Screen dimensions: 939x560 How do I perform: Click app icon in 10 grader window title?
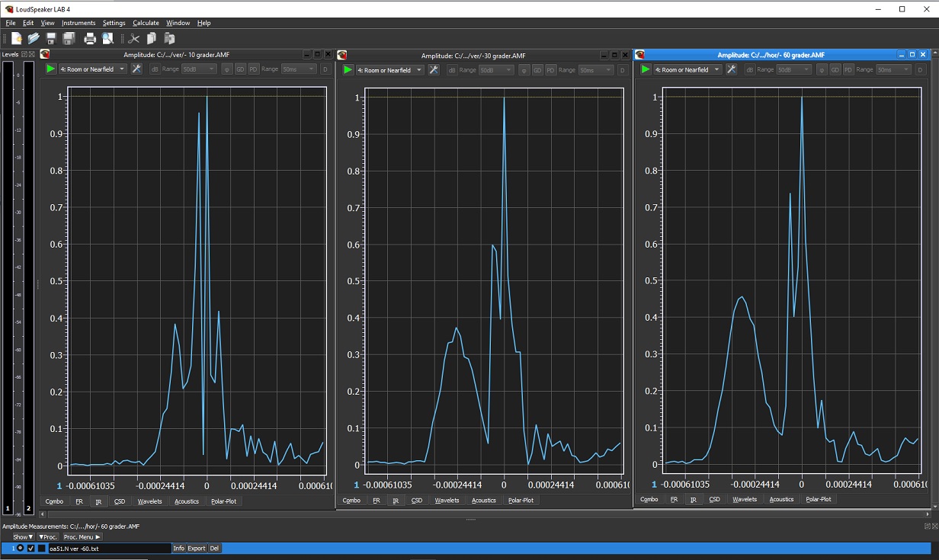(45, 55)
